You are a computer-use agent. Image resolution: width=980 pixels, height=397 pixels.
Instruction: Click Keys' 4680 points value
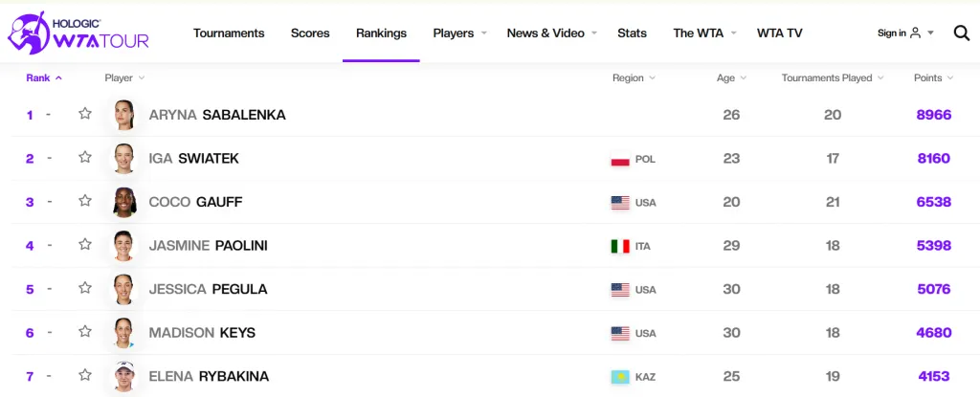934,333
